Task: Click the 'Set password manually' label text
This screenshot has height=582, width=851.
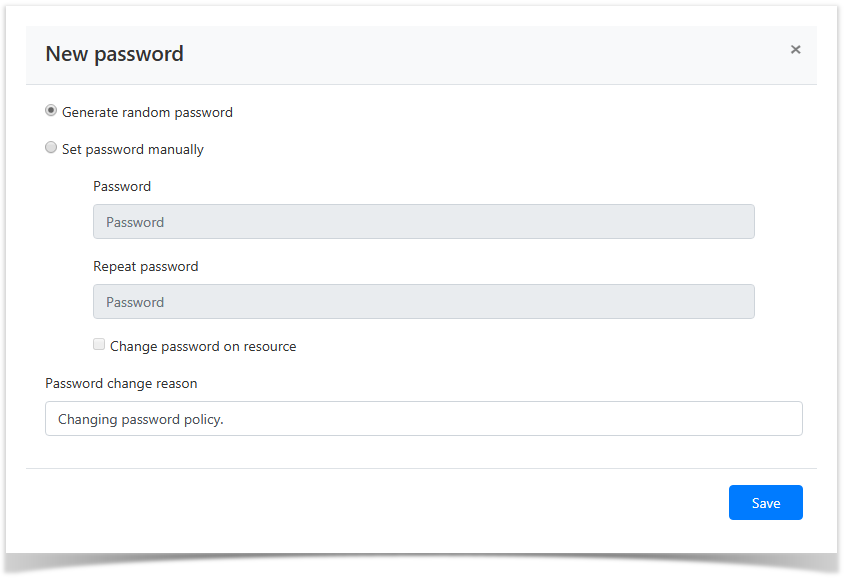Action: tap(133, 150)
